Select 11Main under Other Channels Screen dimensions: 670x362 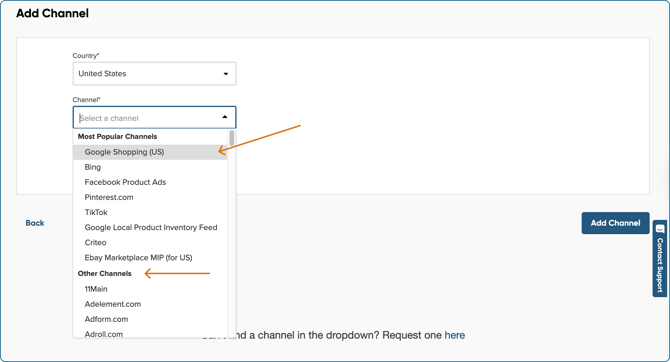(x=150, y=289)
